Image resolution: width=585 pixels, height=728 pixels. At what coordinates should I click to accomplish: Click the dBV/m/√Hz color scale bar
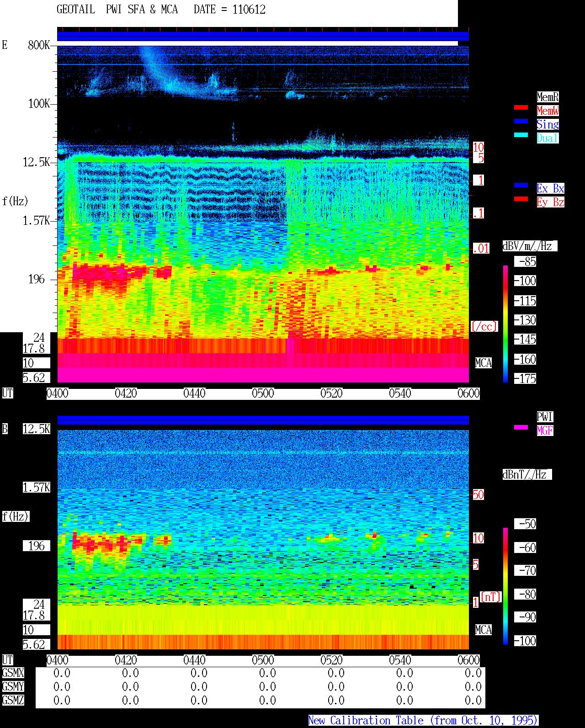point(505,324)
